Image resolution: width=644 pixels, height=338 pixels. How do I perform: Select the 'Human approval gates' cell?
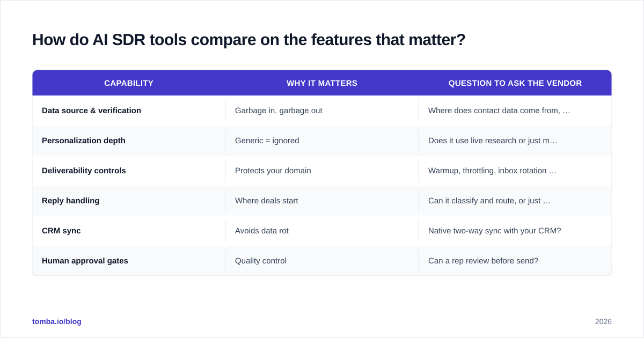click(129, 261)
